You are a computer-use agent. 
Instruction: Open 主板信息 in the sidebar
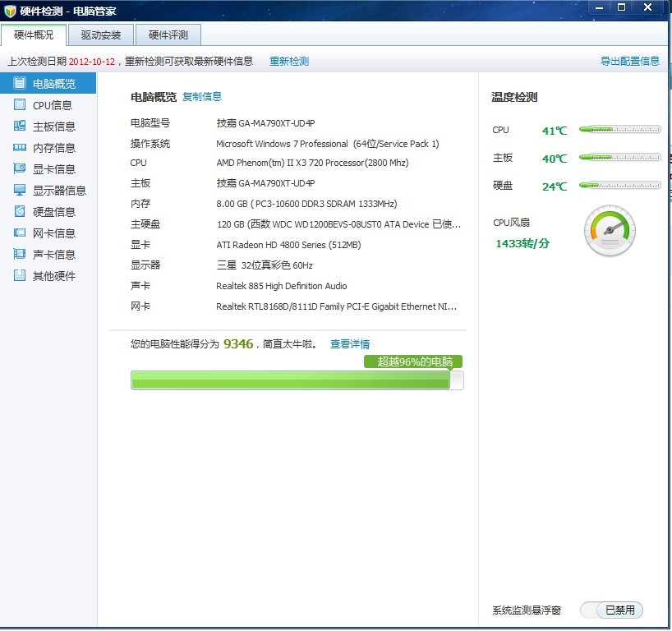[x=48, y=127]
